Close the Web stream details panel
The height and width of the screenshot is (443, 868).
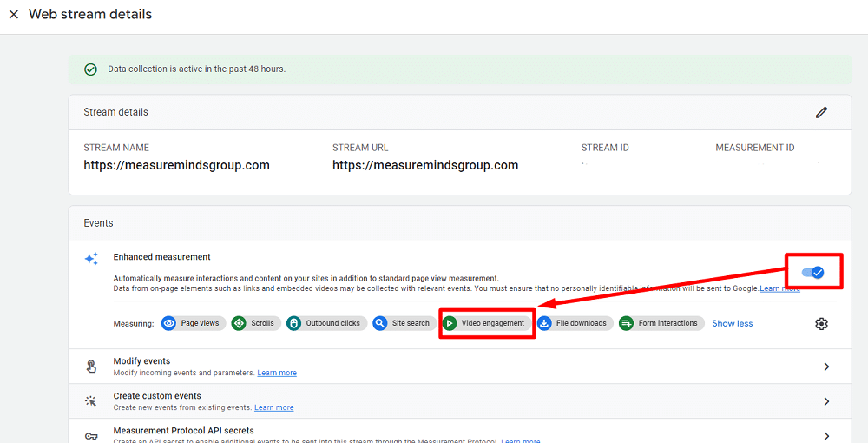tap(14, 15)
